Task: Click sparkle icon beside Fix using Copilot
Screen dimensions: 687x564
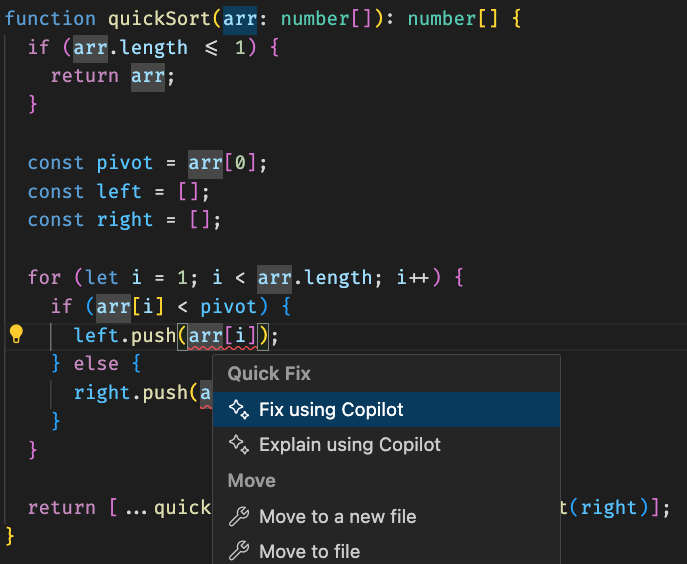Action: (x=238, y=409)
